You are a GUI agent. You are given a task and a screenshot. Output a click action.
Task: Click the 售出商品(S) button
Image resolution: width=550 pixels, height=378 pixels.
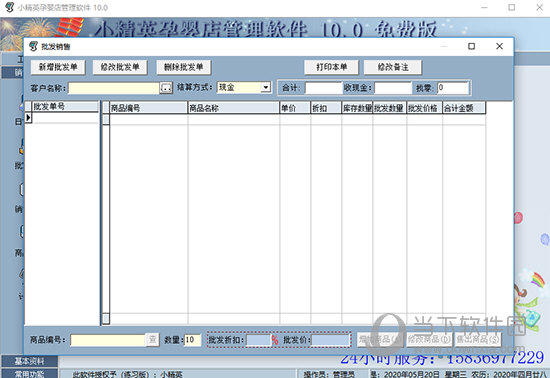478,339
